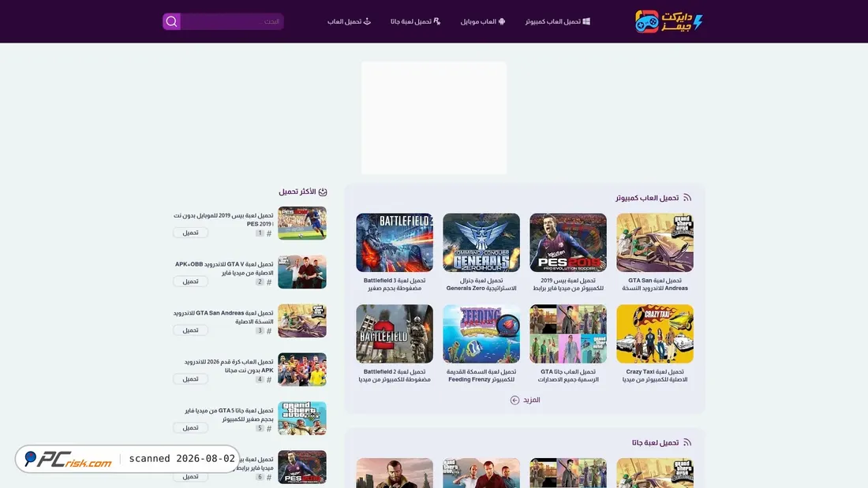Click the Battlefield 3 download title text
The width and height of the screenshot is (868, 488).
coord(394,285)
